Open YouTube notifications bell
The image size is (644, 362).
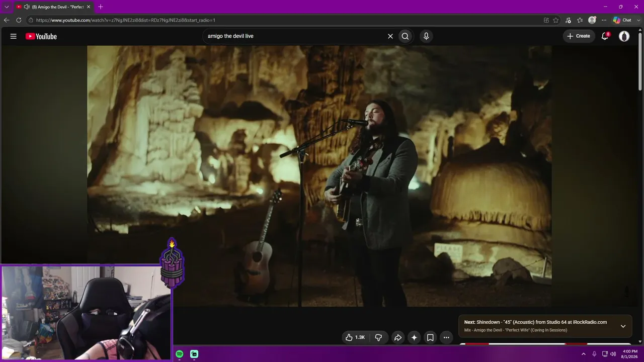pos(605,36)
